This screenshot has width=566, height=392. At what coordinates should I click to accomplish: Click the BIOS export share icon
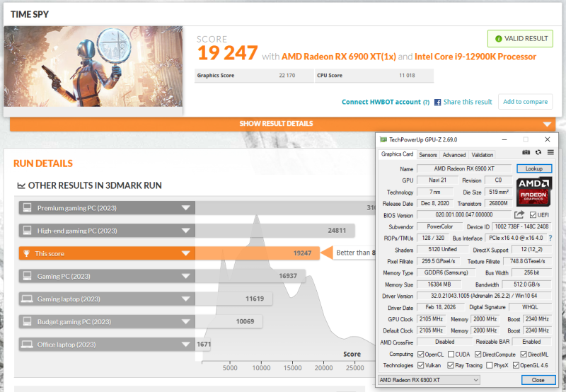tap(519, 215)
